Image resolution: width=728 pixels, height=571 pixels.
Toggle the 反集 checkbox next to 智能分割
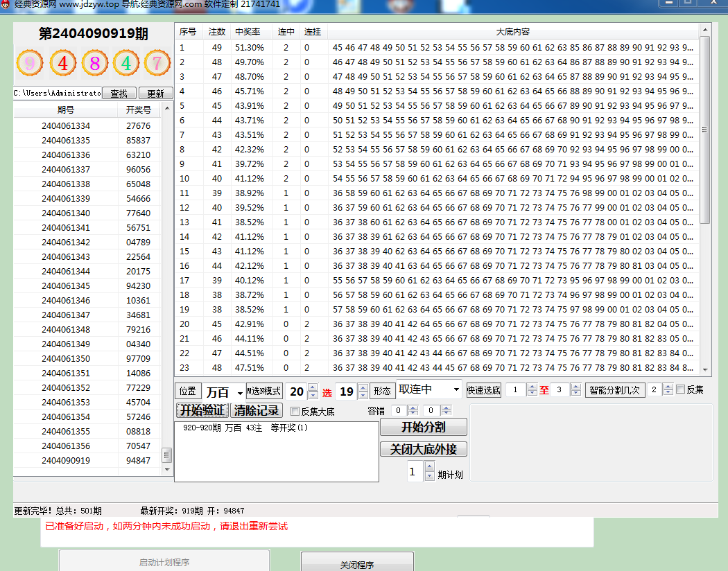tap(680, 389)
